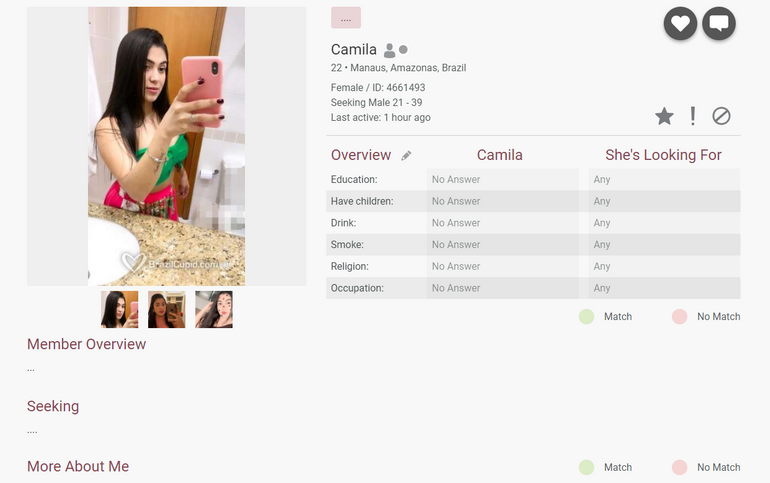Click the pink No Match swatch near Overview

[679, 317]
